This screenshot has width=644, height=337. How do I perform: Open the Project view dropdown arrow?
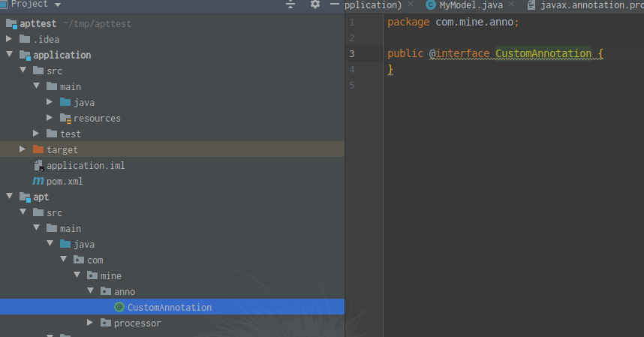(58, 5)
